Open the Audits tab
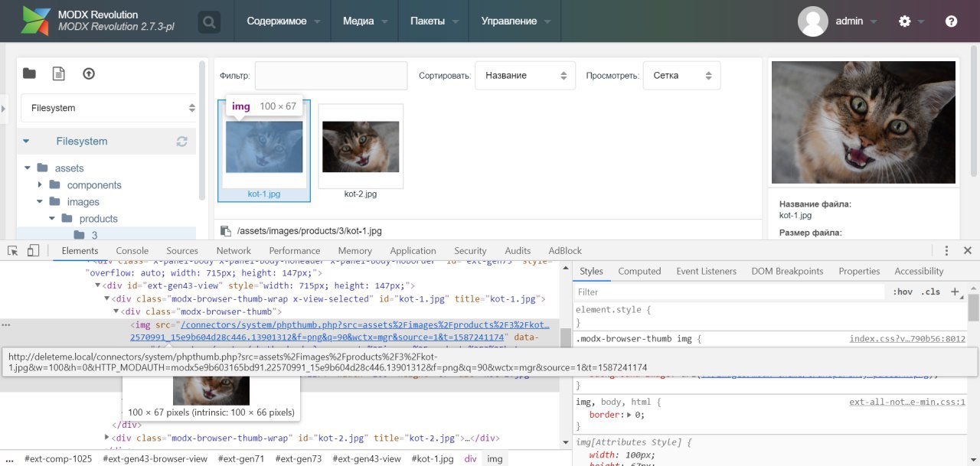Screen dimensions: 980x466 pos(518,250)
